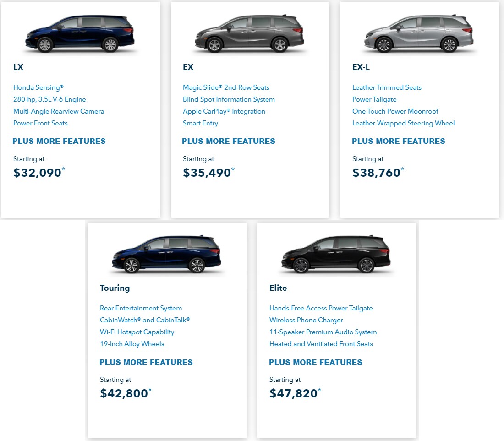Viewport: 504px width, 441px height.
Task: Click the Honda Sensing feature link
Action: (x=38, y=87)
